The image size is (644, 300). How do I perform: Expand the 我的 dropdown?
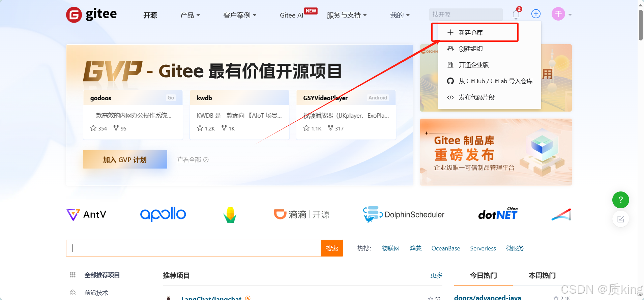(400, 15)
